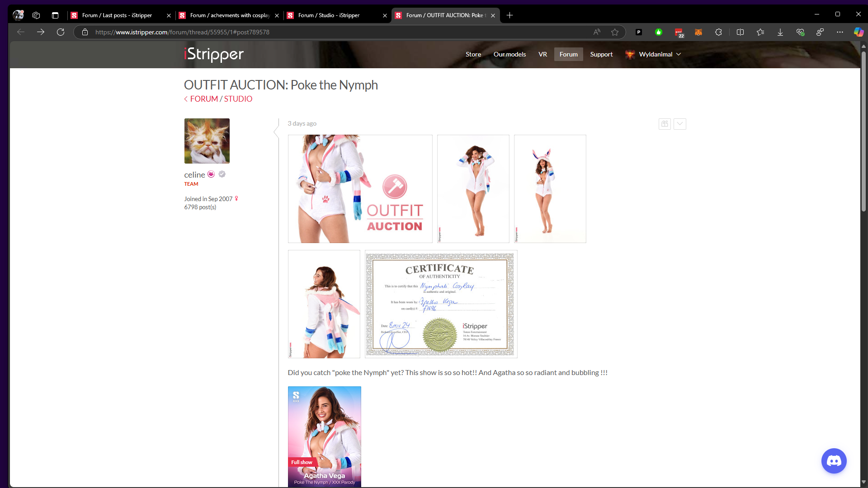
Task: Toggle favorite star for this page
Action: click(x=615, y=32)
